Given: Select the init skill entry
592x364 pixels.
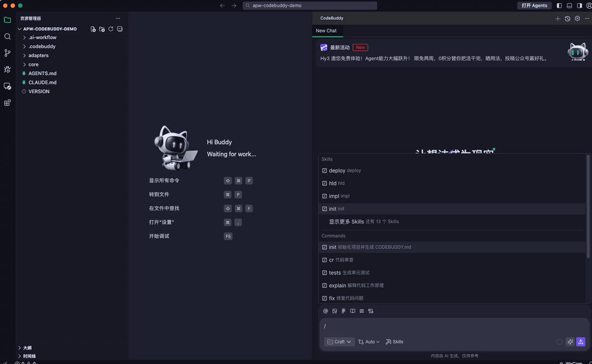Looking at the screenshot, I should pyautogui.click(x=452, y=209).
